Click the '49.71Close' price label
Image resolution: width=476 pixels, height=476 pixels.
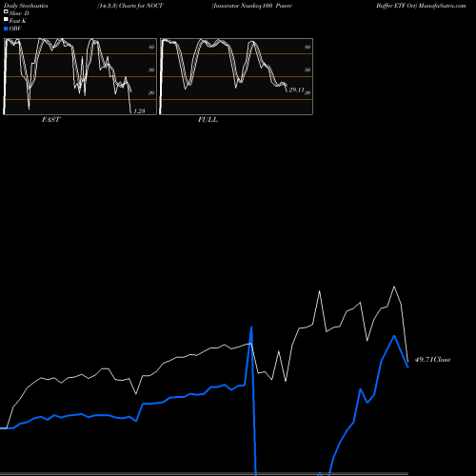coord(432,360)
